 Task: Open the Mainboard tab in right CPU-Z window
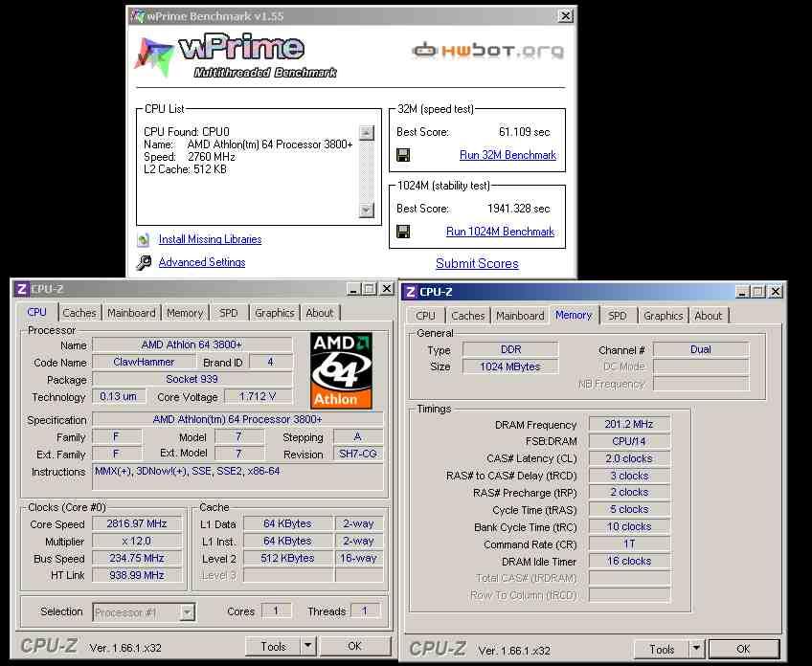521,316
